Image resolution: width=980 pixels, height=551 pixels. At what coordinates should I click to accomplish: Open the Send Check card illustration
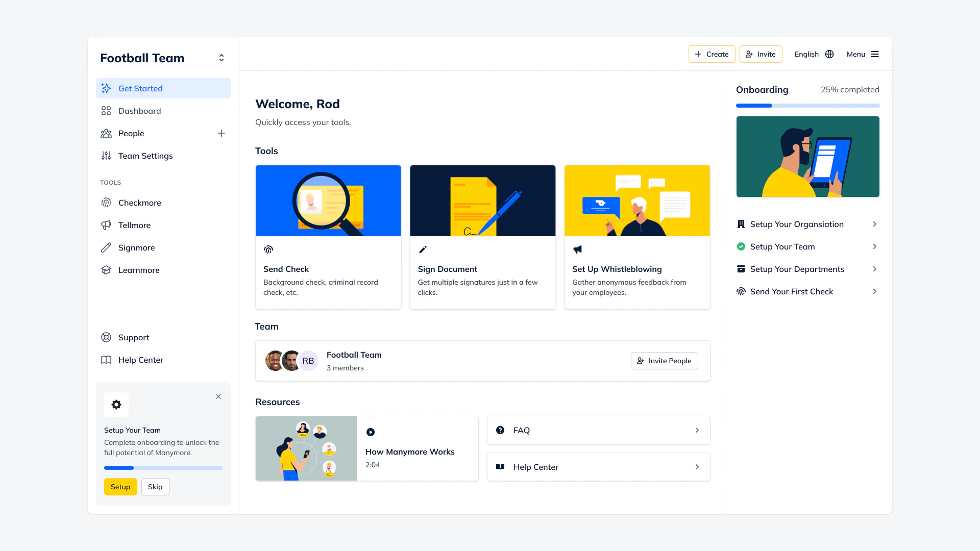(x=328, y=201)
